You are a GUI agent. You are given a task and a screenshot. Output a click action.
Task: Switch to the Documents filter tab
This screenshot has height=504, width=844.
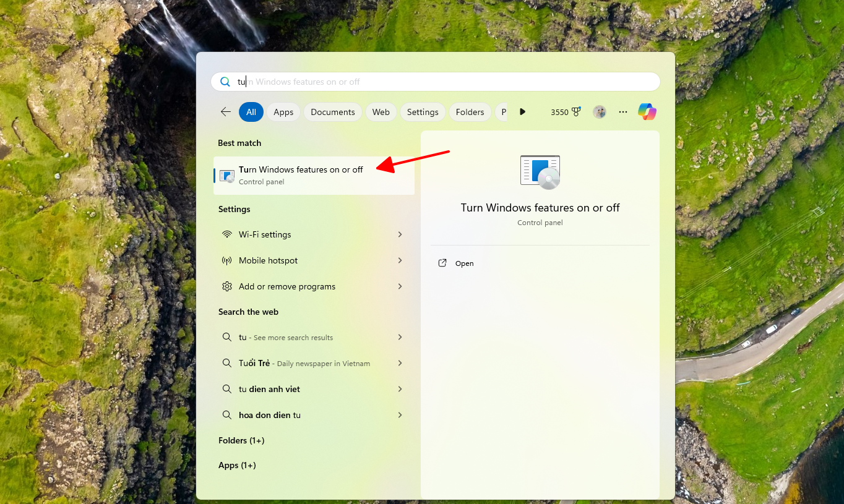[333, 112]
